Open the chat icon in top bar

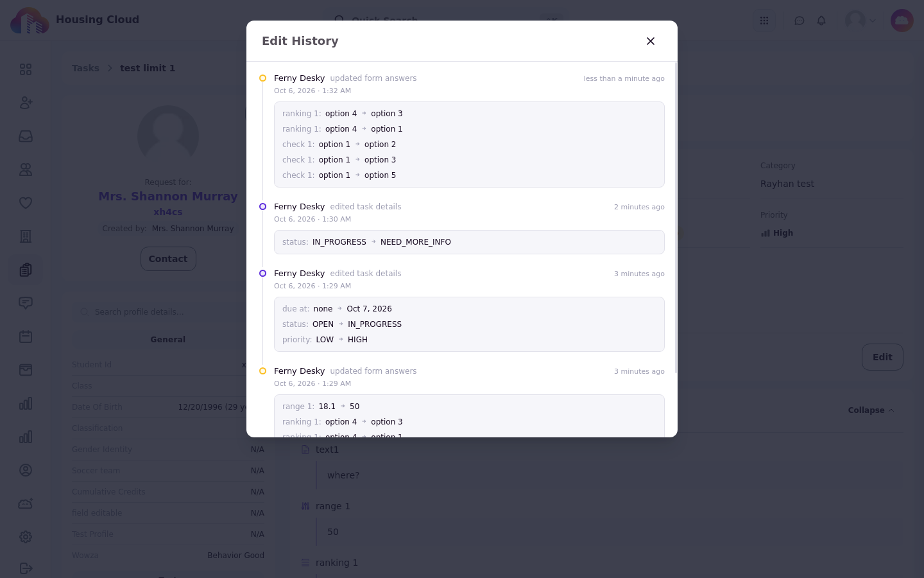click(x=800, y=21)
